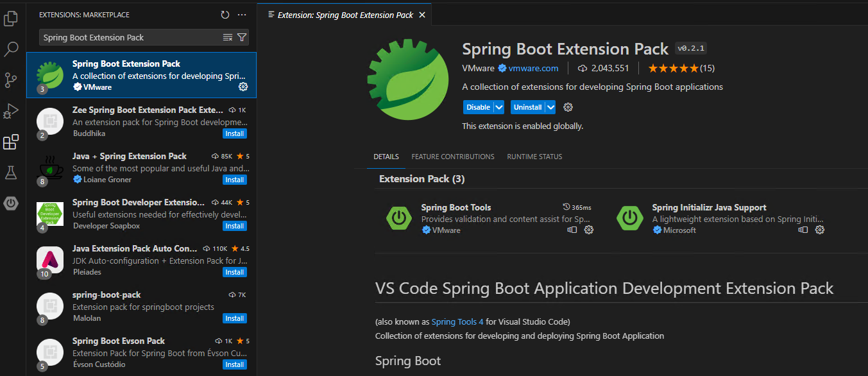The width and height of the screenshot is (868, 376).
Task: Click the Spring Boot Extension Pack search field
Action: tap(132, 37)
